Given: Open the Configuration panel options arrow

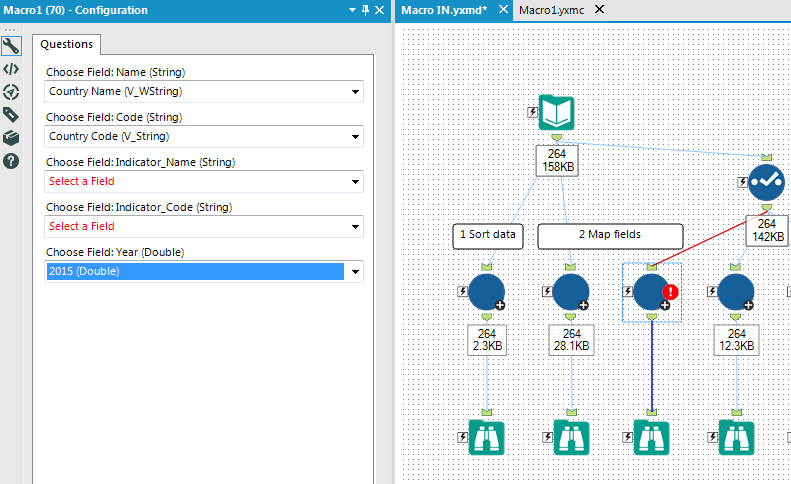Looking at the screenshot, I should pyautogui.click(x=353, y=10).
